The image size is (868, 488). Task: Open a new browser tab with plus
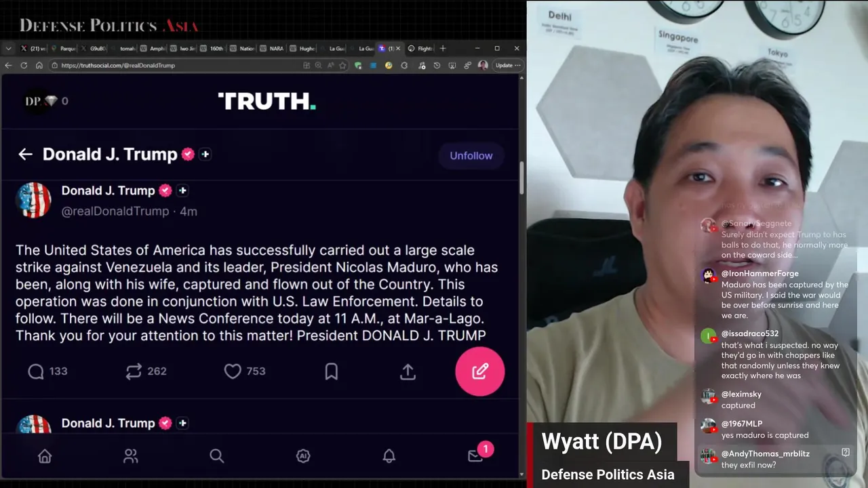pos(443,48)
